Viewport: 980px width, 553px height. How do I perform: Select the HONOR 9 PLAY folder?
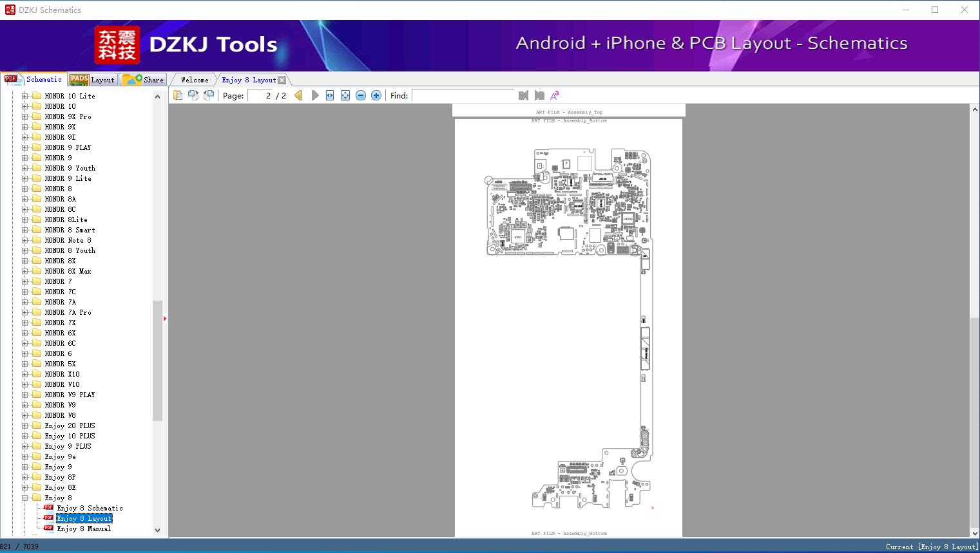tap(68, 147)
